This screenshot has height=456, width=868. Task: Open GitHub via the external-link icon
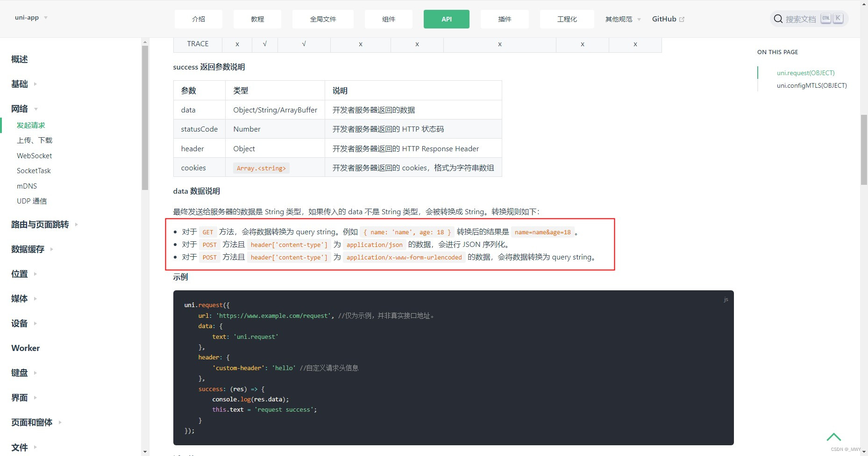682,19
